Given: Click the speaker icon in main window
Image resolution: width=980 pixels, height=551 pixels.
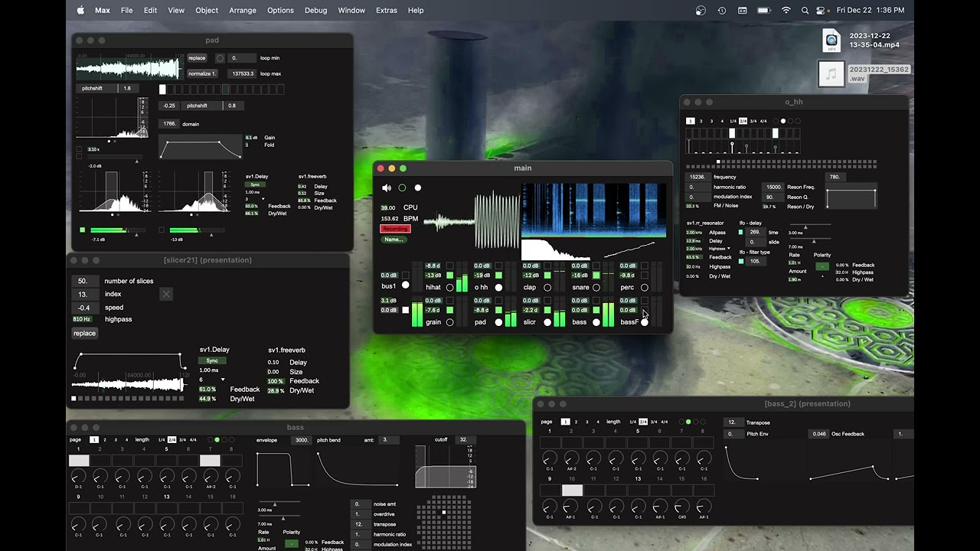Looking at the screenshot, I should [x=387, y=187].
